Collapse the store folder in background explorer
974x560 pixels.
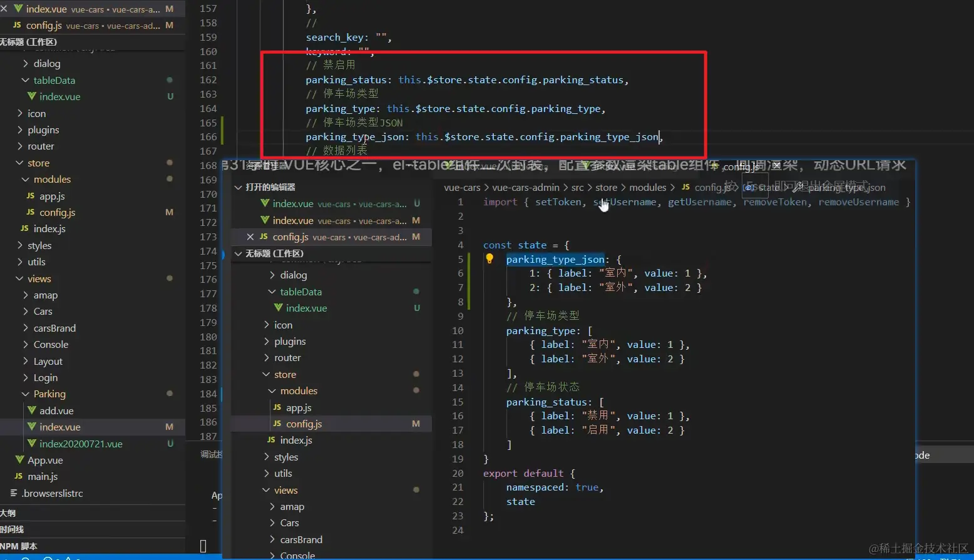(x=19, y=163)
